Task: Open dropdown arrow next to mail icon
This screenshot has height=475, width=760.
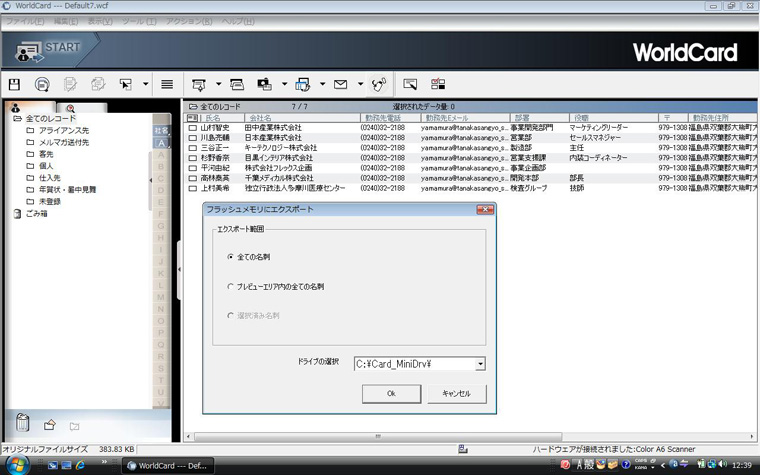Action: tap(360, 84)
